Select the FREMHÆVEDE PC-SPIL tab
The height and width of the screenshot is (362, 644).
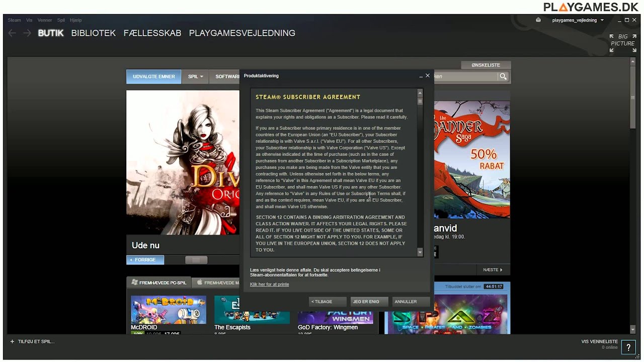pos(159,283)
